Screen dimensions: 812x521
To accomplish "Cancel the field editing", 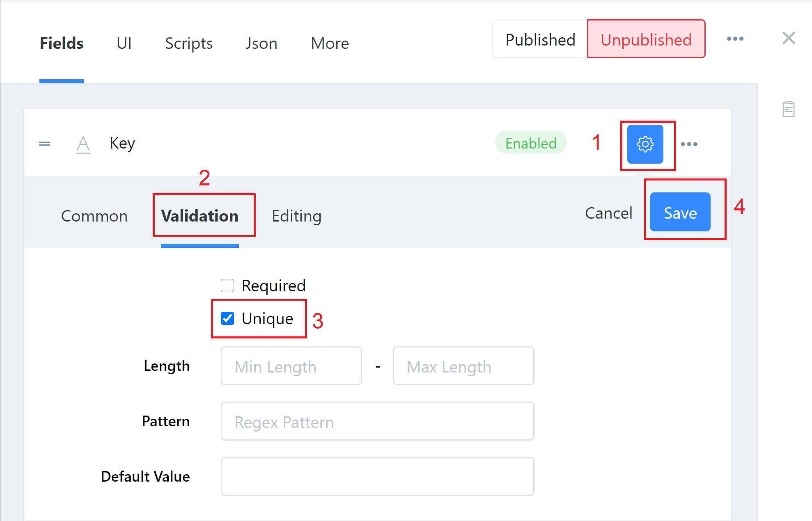I will pos(608,213).
